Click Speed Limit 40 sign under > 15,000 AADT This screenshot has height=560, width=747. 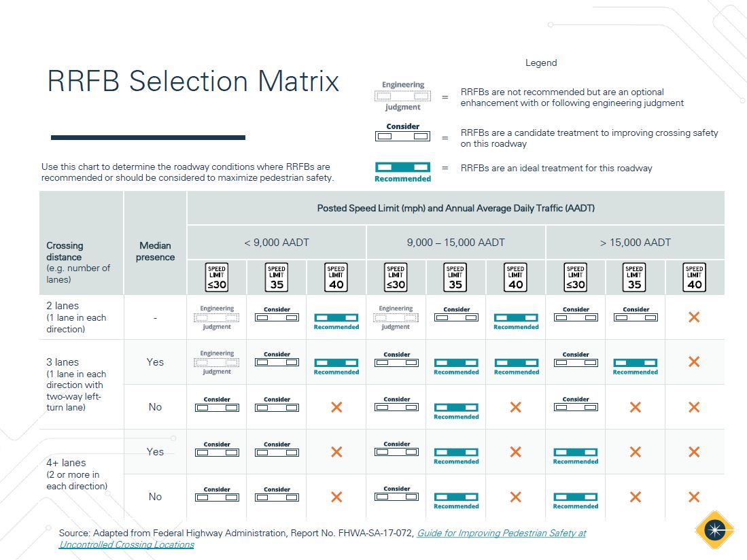[x=693, y=277]
